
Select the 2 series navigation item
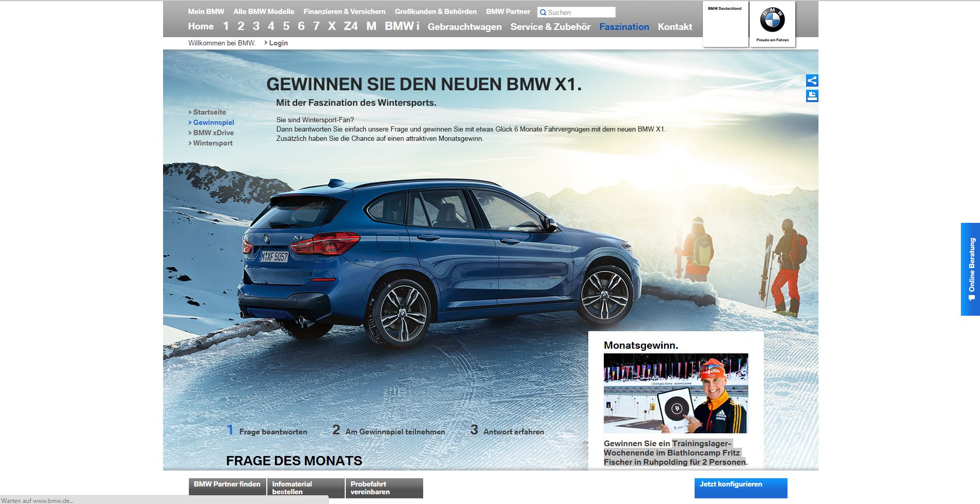tap(240, 26)
